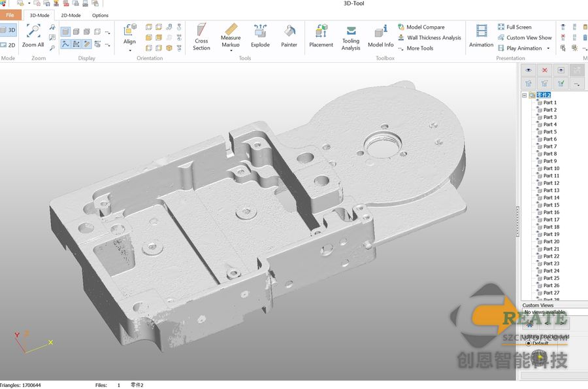Click the Model Compare icon

401,27
